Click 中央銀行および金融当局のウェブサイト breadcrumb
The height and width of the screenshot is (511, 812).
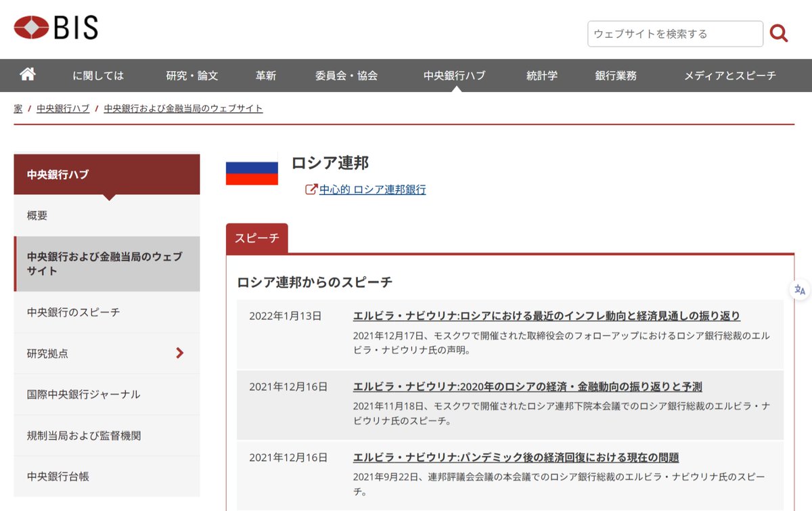(183, 108)
